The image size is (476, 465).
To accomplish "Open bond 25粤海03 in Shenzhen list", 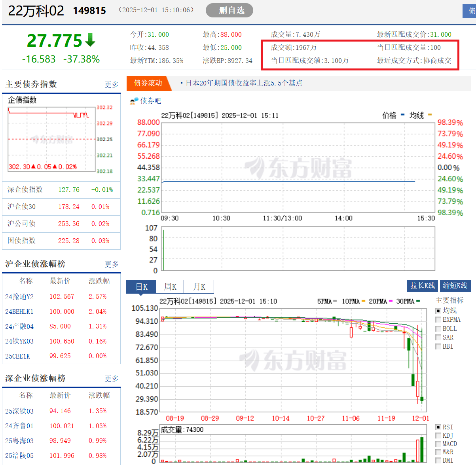I will click(x=19, y=441).
